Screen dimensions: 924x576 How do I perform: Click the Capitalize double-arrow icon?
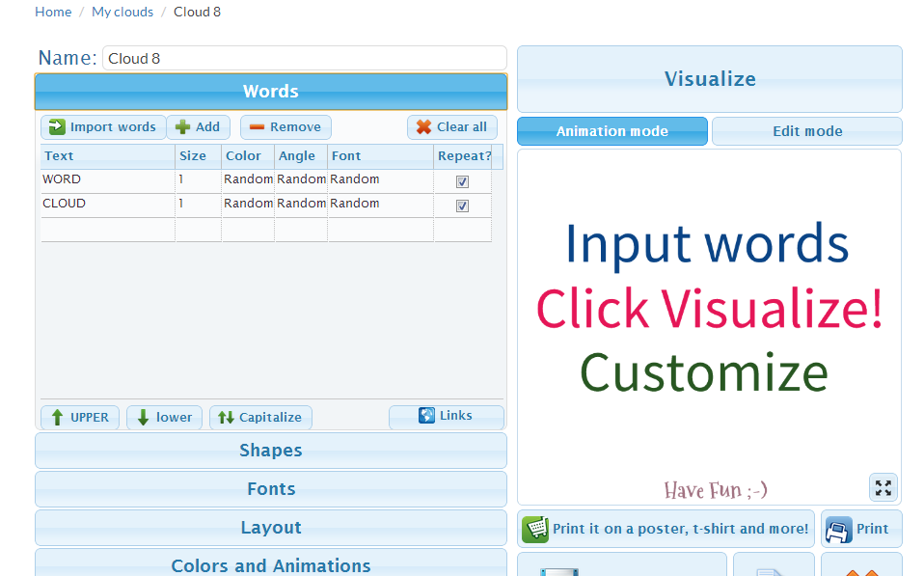227,418
